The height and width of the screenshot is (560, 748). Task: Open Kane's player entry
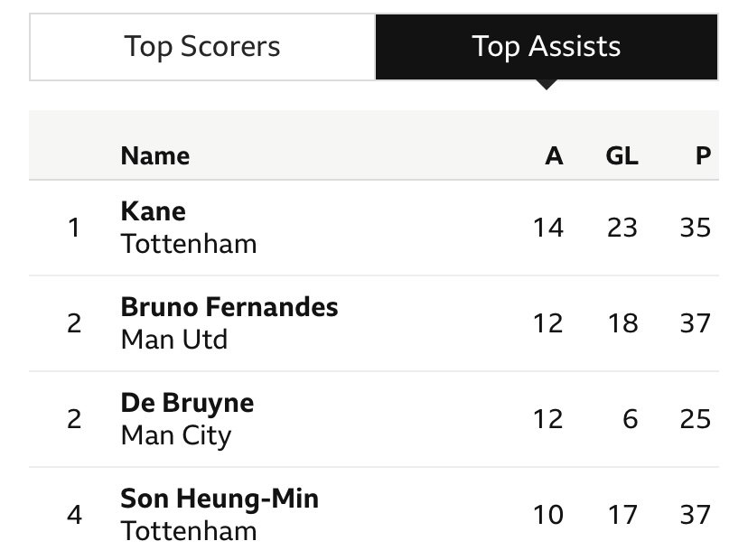coord(153,211)
